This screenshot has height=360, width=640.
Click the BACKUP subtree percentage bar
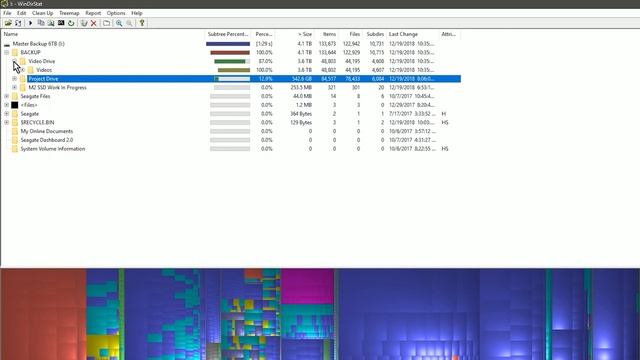pyautogui.click(x=230, y=53)
